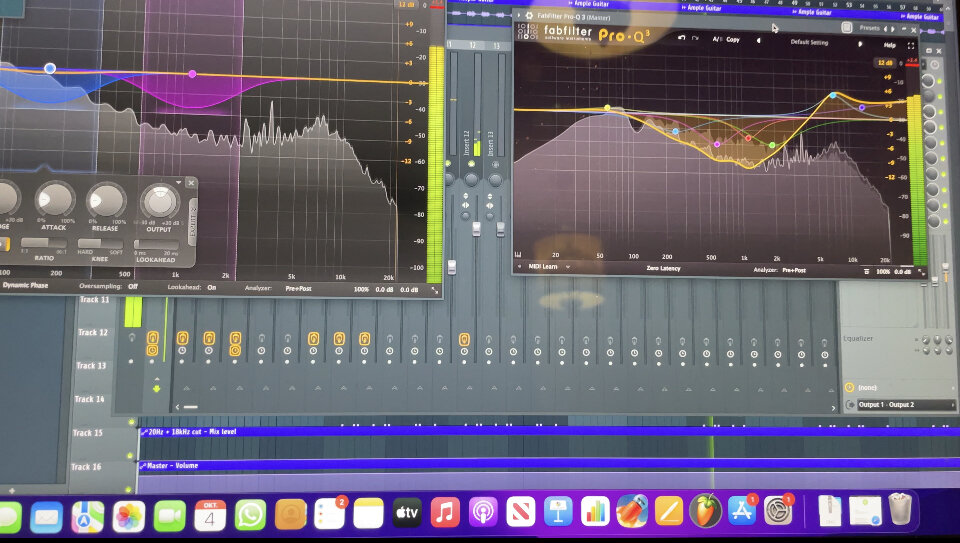
Task: Open Presets in FL plugin wrapper titlebar
Action: pyautogui.click(x=869, y=28)
